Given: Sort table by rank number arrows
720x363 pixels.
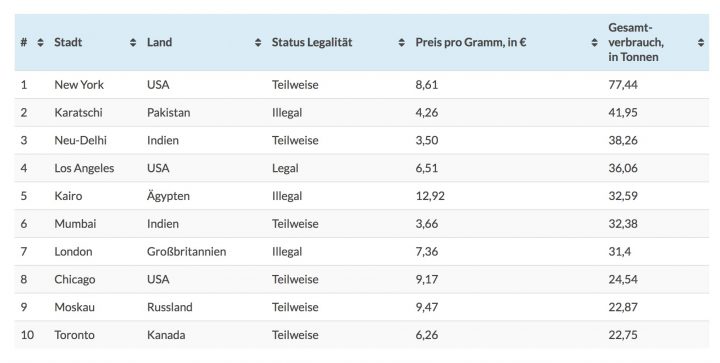Looking at the screenshot, I should 40,43.
